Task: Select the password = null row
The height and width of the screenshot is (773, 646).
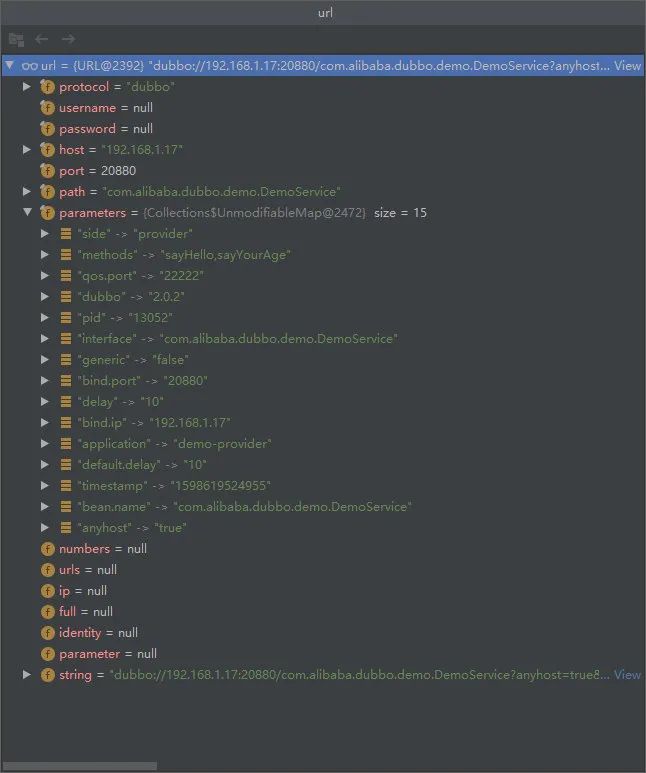Action: click(323, 129)
